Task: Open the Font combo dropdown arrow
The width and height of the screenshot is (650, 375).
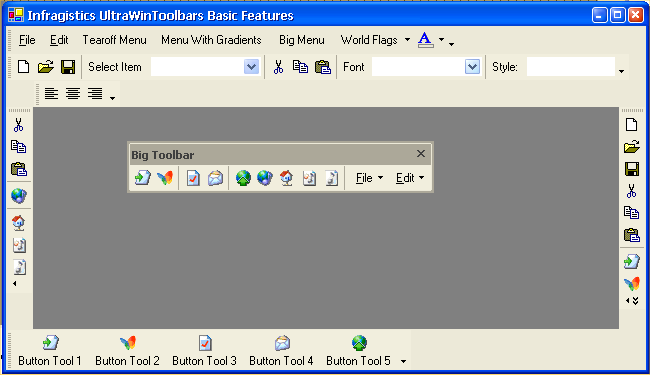Action: click(x=472, y=67)
